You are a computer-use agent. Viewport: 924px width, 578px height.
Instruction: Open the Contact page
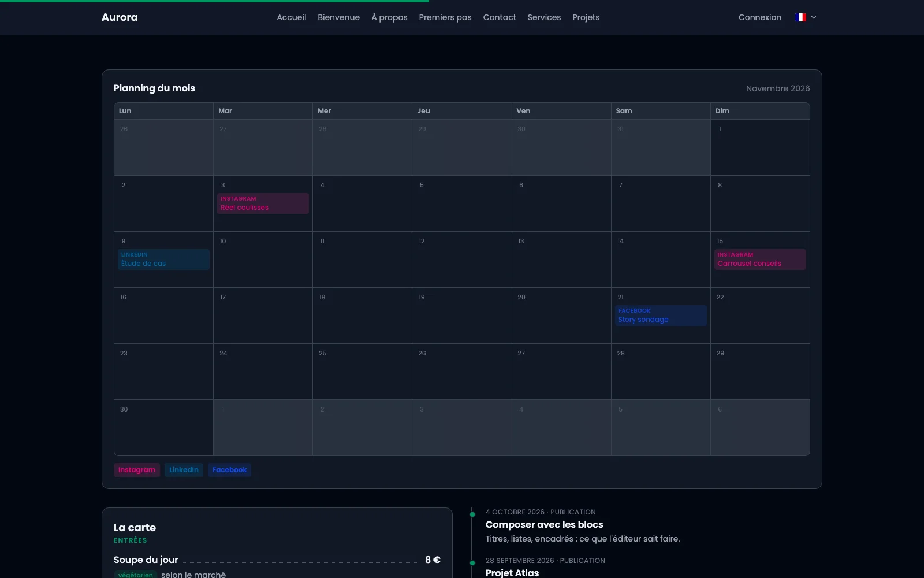[x=500, y=17]
